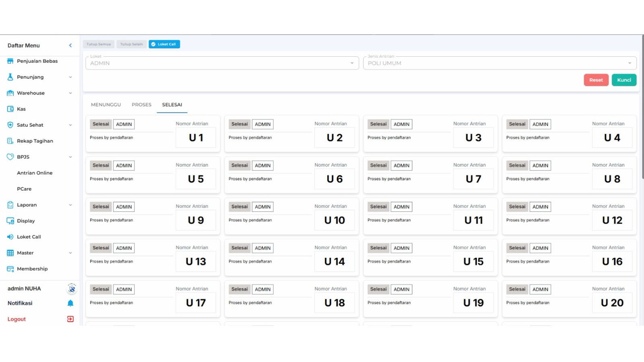The image size is (644, 362).
Task: Click the red Reset button
Action: (x=596, y=80)
